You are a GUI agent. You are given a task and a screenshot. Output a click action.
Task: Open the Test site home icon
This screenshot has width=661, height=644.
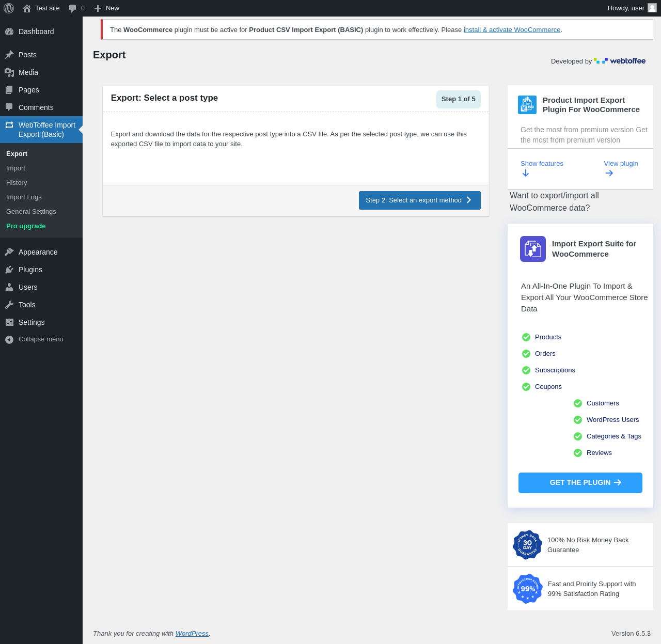(27, 8)
